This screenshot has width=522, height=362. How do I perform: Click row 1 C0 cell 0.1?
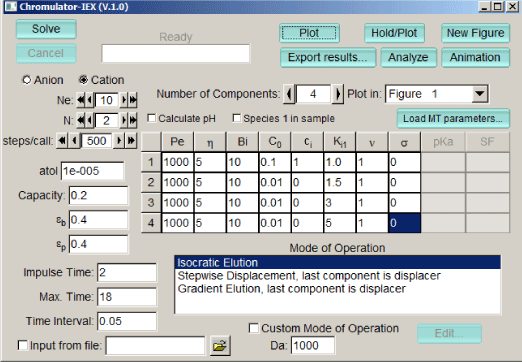[x=275, y=162]
